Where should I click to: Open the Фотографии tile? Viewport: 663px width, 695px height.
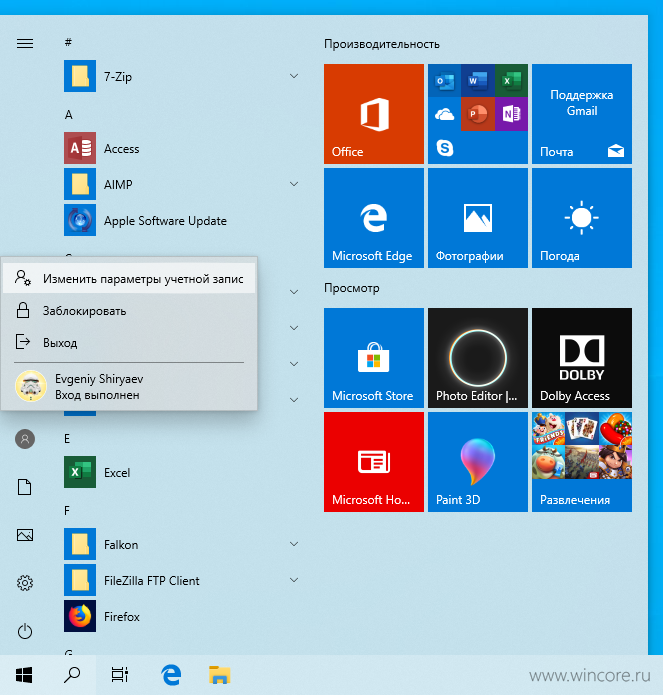tap(478, 218)
